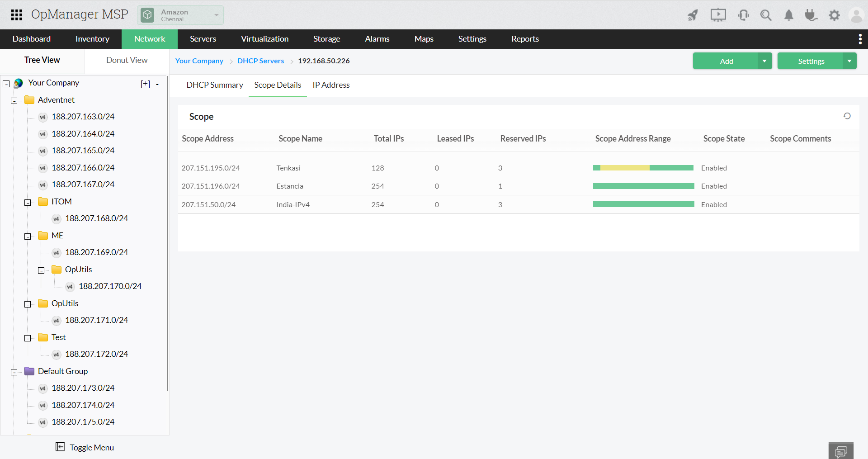Click the purple Default Group folder icon

pyautogui.click(x=29, y=371)
